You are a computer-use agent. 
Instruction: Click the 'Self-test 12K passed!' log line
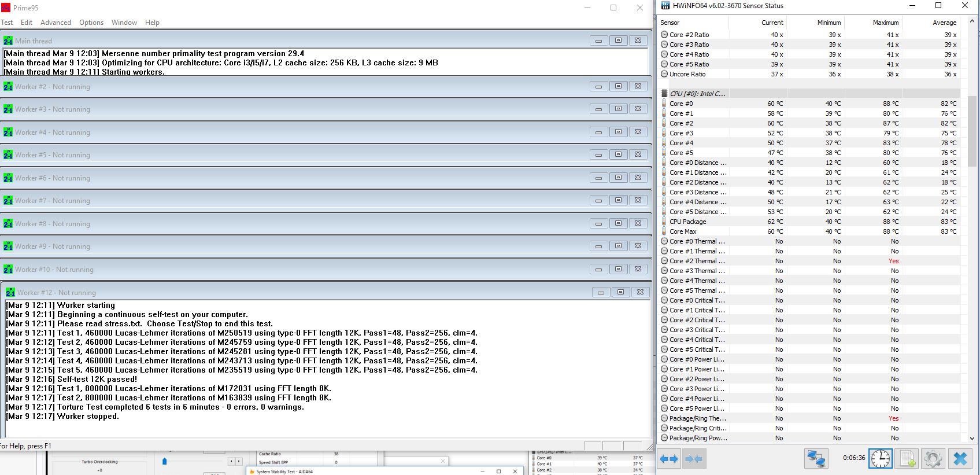click(72, 379)
